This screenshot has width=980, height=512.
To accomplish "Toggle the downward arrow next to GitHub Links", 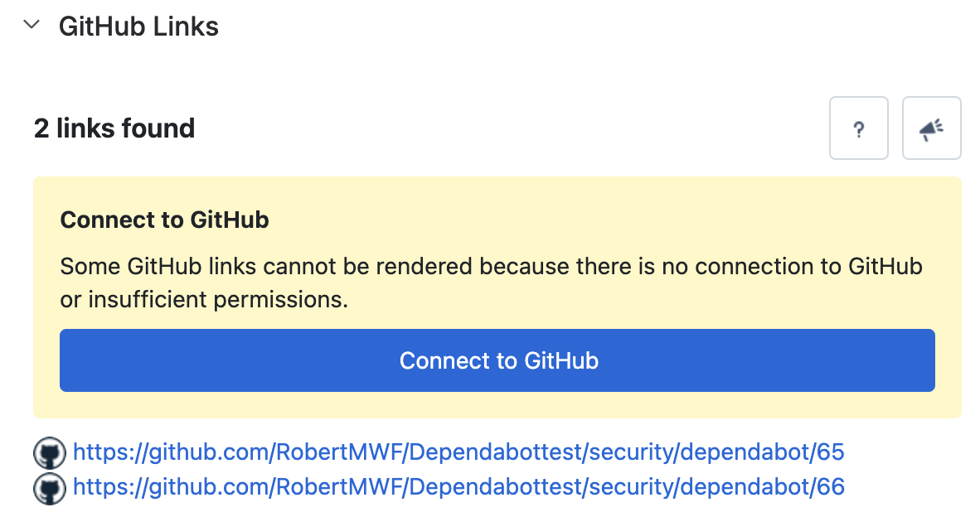I will pyautogui.click(x=32, y=26).
